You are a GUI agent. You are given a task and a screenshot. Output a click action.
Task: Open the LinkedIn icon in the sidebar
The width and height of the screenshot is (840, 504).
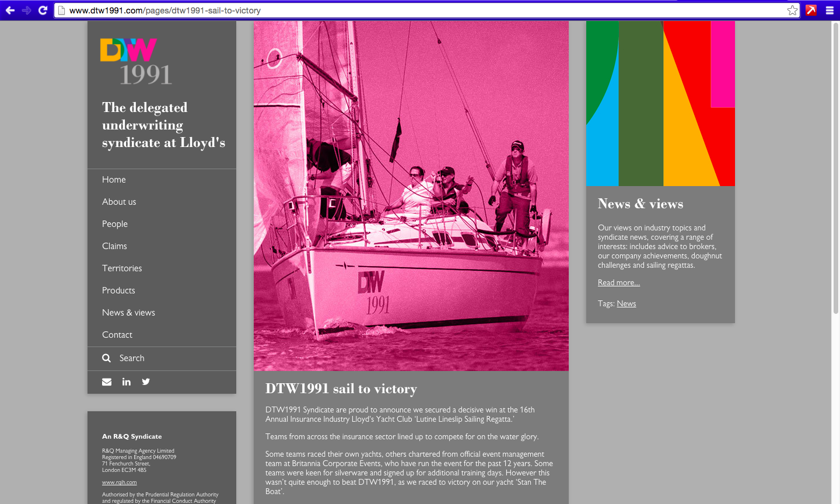(127, 382)
